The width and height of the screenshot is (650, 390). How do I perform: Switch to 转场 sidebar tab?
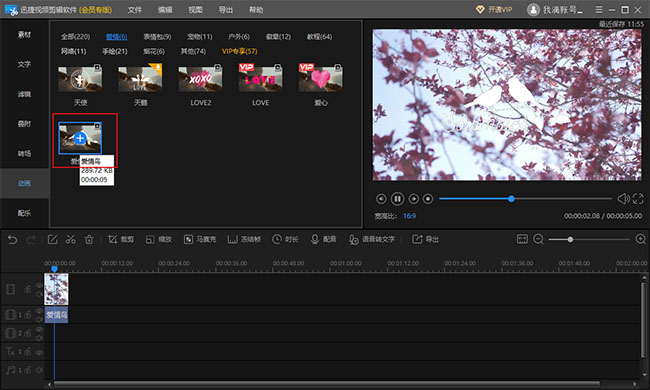(24, 153)
